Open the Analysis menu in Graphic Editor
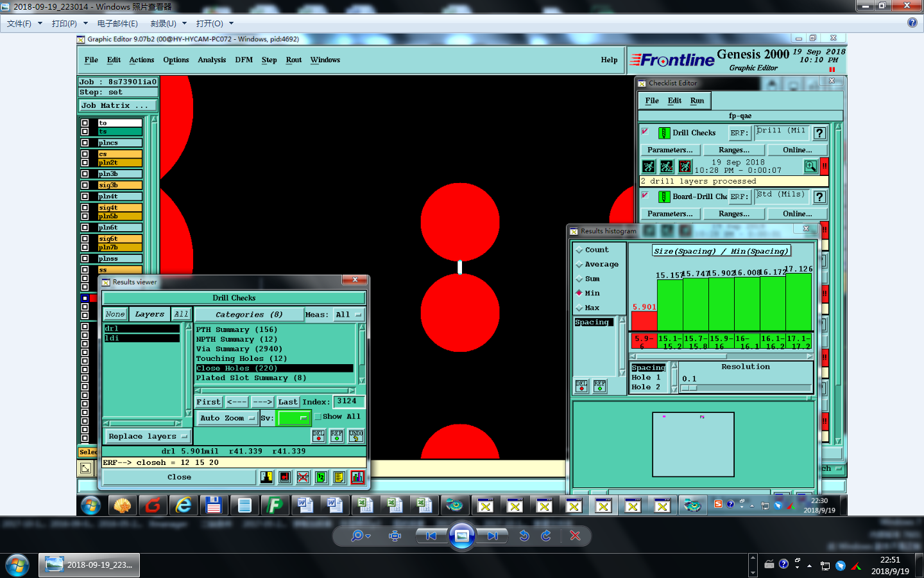 click(212, 60)
